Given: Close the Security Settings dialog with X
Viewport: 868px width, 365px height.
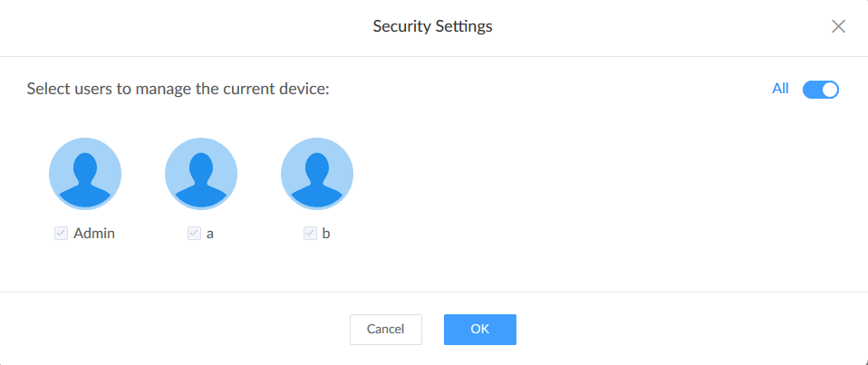Looking at the screenshot, I should click(x=838, y=26).
